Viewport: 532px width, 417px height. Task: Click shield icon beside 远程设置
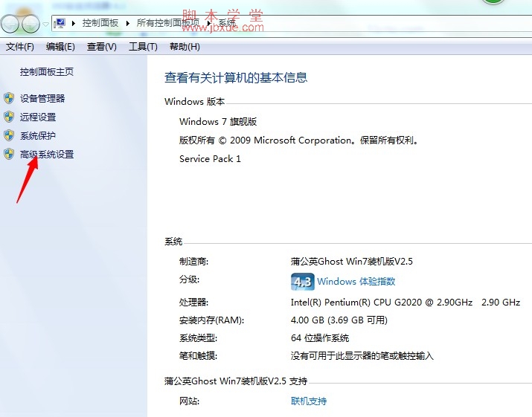click(9, 117)
